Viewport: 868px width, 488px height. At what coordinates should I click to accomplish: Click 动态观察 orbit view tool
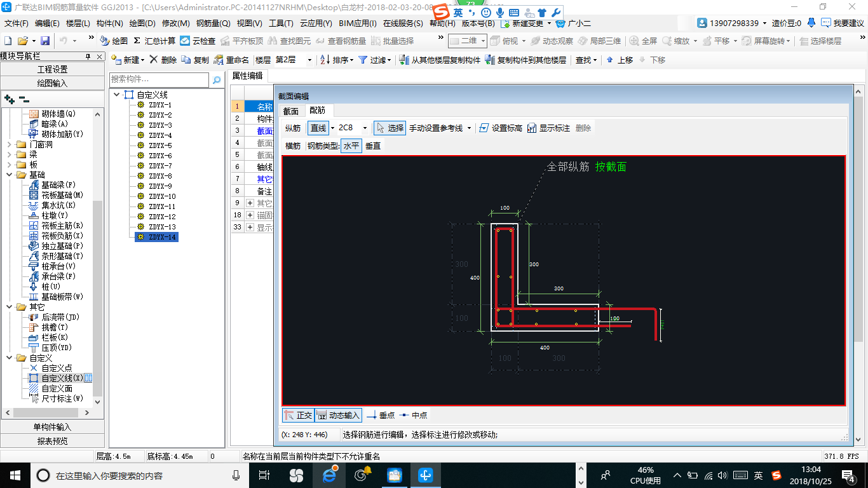coord(551,41)
